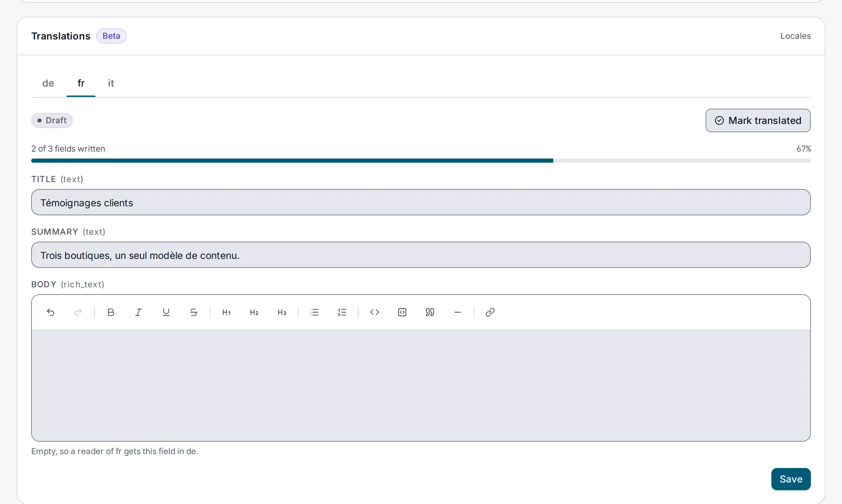
Task: Add a hyperlink in the body editor
Action: pos(490,312)
